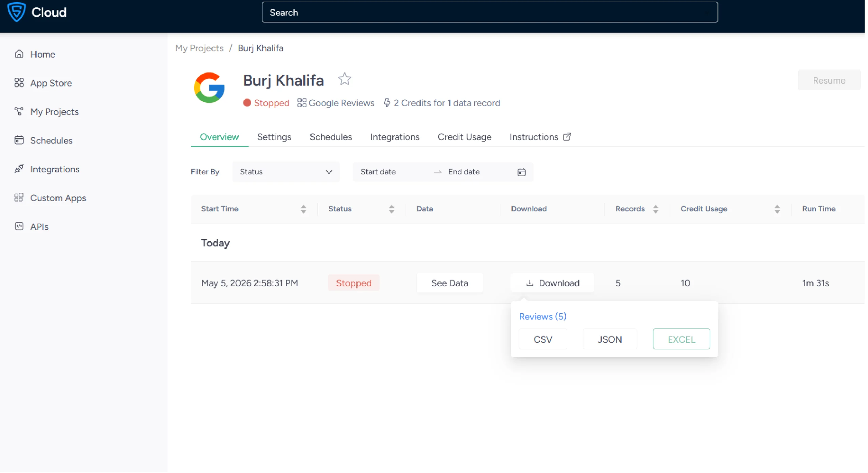Click the red Stopped status dot

click(x=247, y=103)
